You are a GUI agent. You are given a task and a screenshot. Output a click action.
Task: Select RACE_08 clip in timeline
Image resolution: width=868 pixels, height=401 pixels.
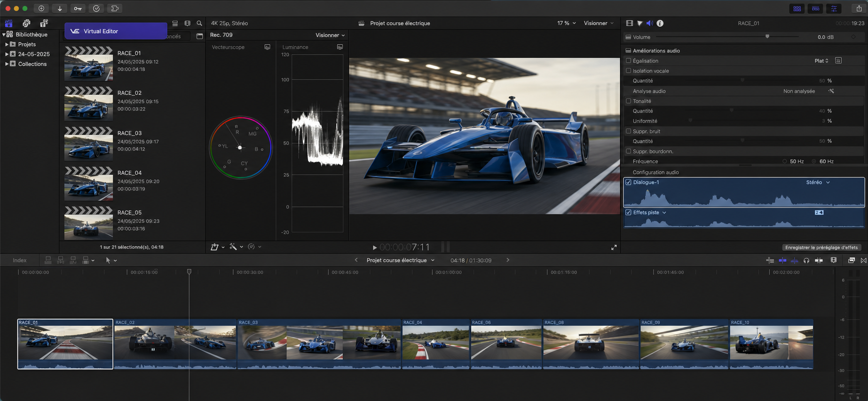[591, 344]
